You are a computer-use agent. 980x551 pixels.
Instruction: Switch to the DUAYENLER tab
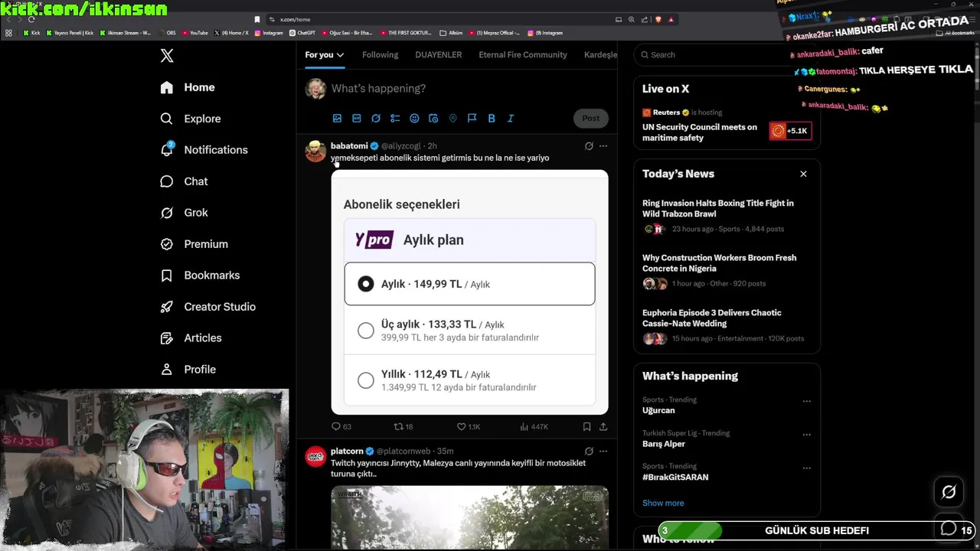(439, 55)
